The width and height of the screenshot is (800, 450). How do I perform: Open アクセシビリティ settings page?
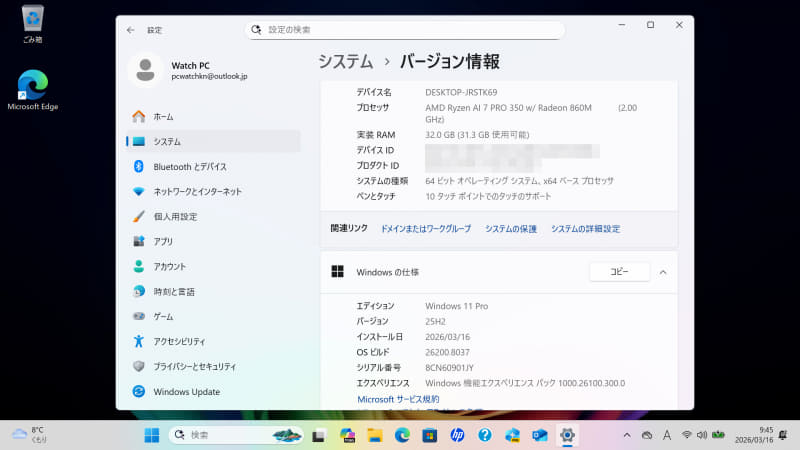tap(213, 342)
